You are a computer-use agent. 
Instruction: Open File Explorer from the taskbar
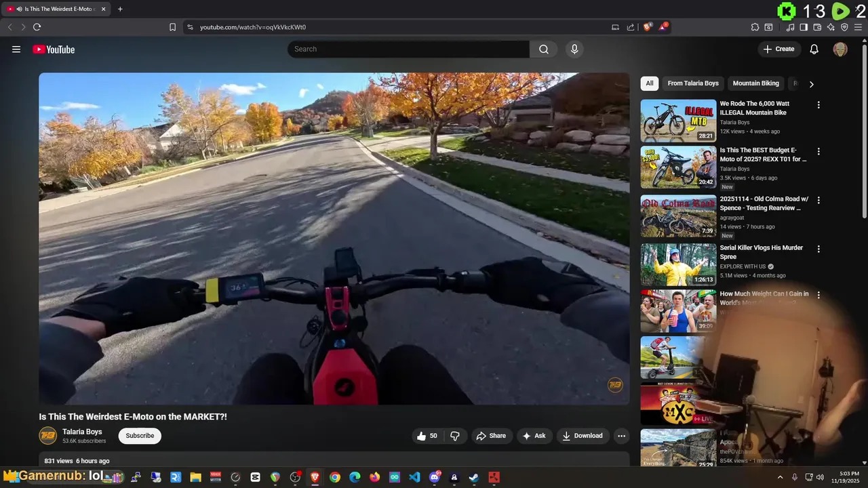click(195, 477)
